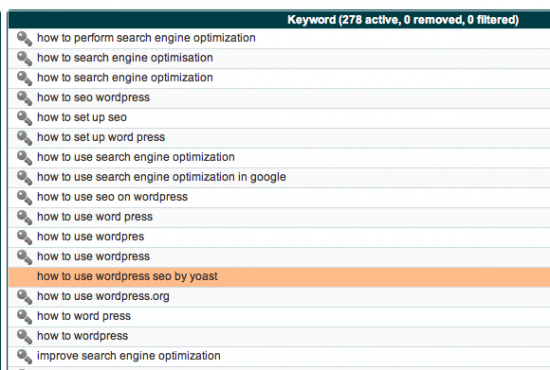
Task: Click key icon beside 'how to search engine optimisation'
Action: point(25,58)
